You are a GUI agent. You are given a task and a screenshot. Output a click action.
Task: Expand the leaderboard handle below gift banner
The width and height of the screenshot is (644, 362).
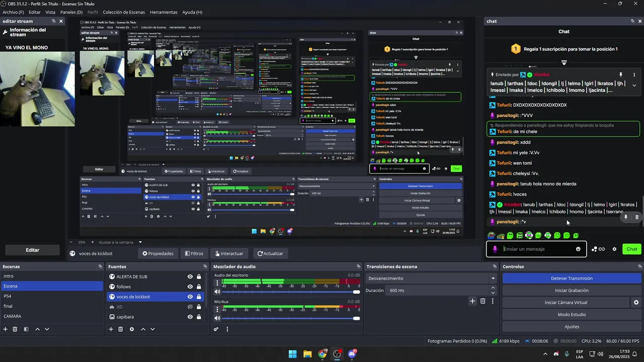(x=564, y=63)
